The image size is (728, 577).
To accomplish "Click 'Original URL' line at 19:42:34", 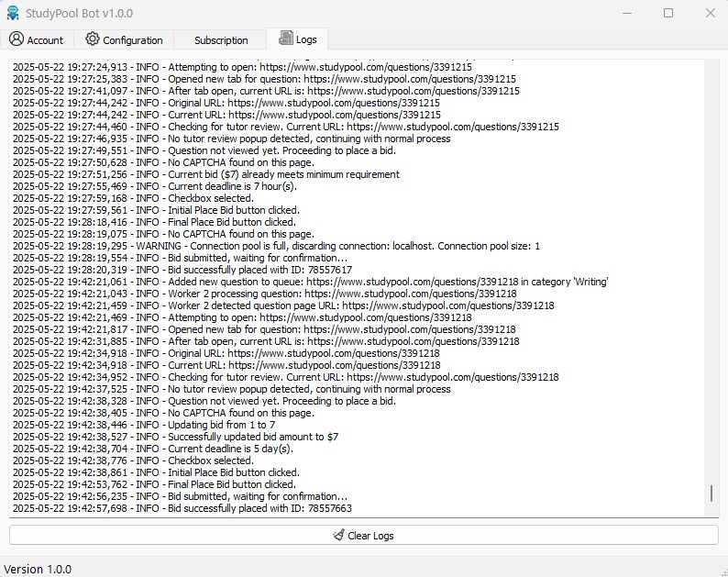I will 226,353.
